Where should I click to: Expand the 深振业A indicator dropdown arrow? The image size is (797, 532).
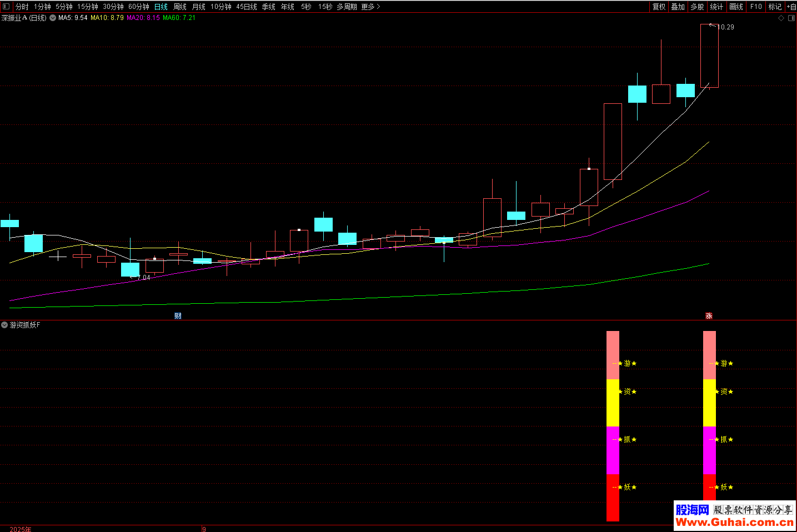(53, 18)
